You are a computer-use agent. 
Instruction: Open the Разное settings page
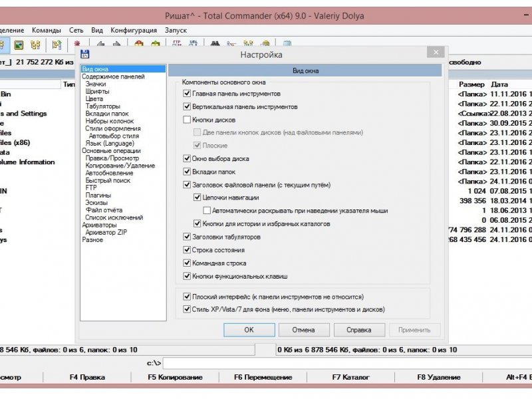pos(92,240)
